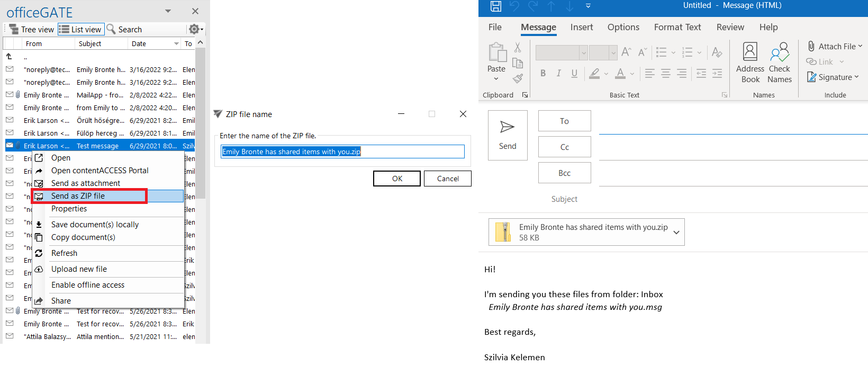Click the ZIP file name text field
Image resolution: width=868 pixels, height=365 pixels.
tap(342, 152)
